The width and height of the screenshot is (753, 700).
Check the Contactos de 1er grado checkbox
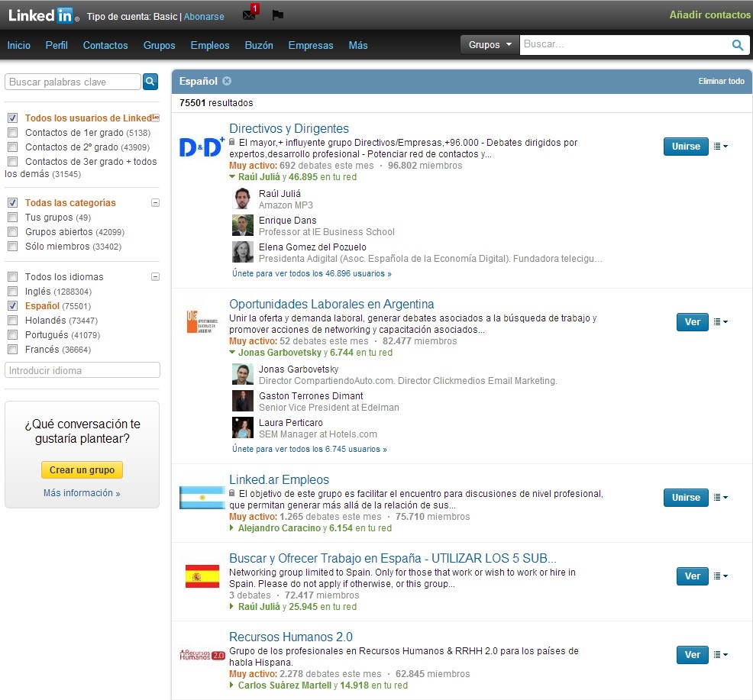[13, 133]
